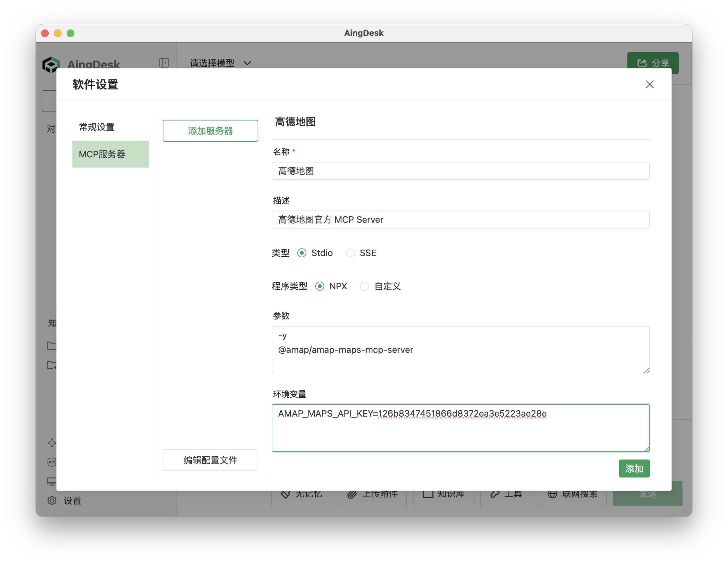Open the 常规设置 settings tab
Viewport: 728px width, 564px height.
click(97, 127)
